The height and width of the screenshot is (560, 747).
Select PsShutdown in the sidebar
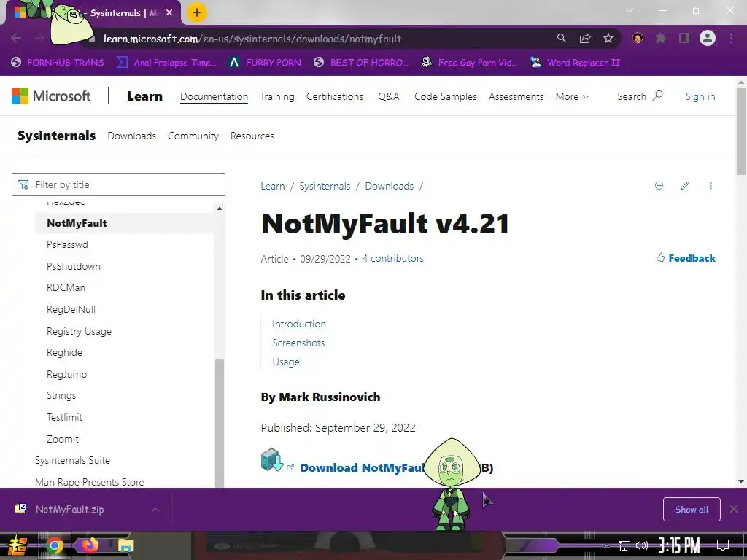coord(74,266)
